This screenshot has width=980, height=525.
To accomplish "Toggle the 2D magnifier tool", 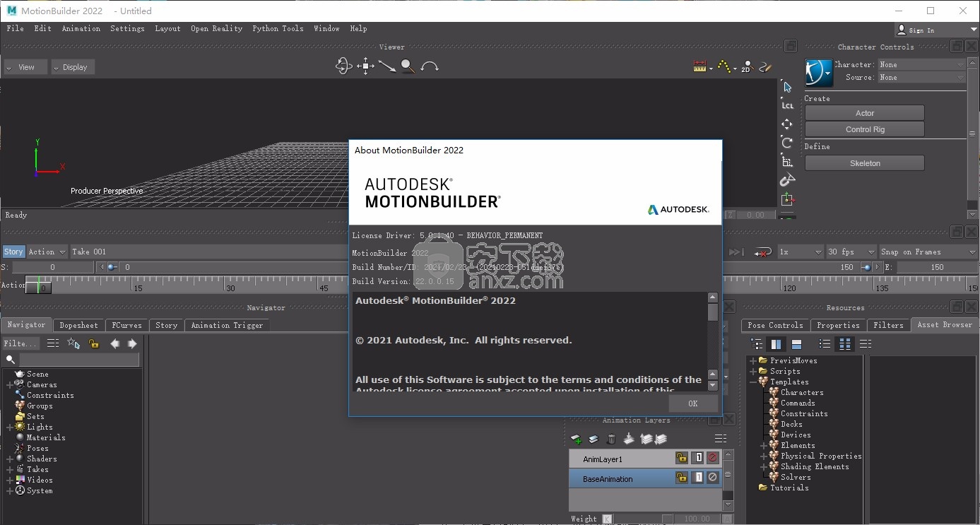I will [747, 67].
